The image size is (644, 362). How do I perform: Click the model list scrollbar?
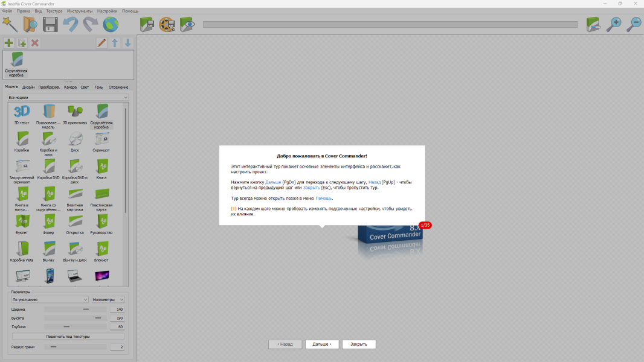point(126,160)
